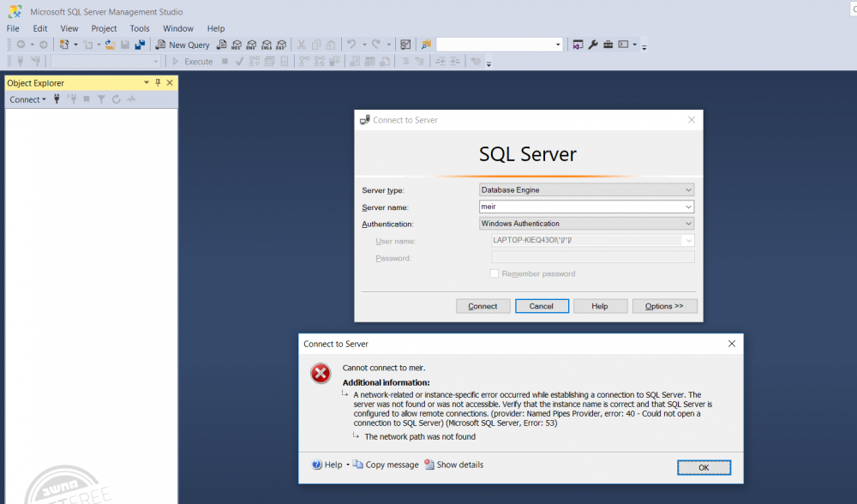Click the DMX query icon
Viewport: 857px width, 504px height.
[x=251, y=45]
